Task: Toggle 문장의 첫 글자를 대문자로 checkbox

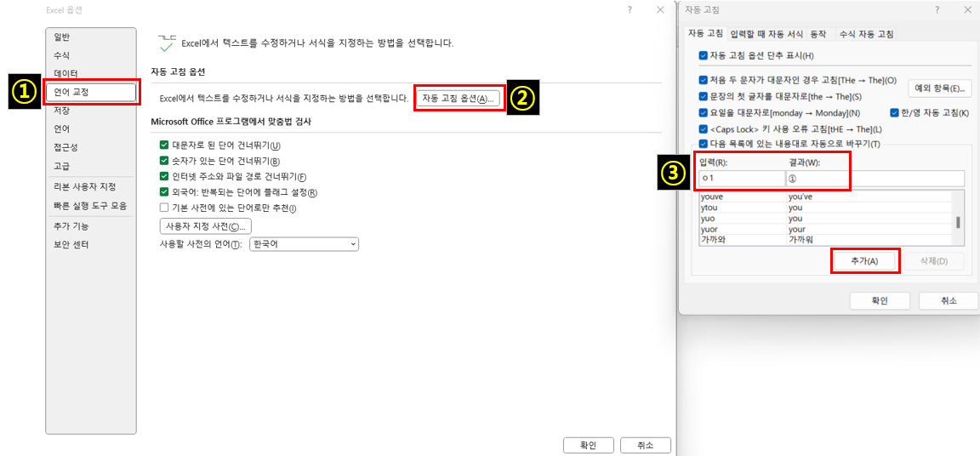Action: (x=704, y=97)
